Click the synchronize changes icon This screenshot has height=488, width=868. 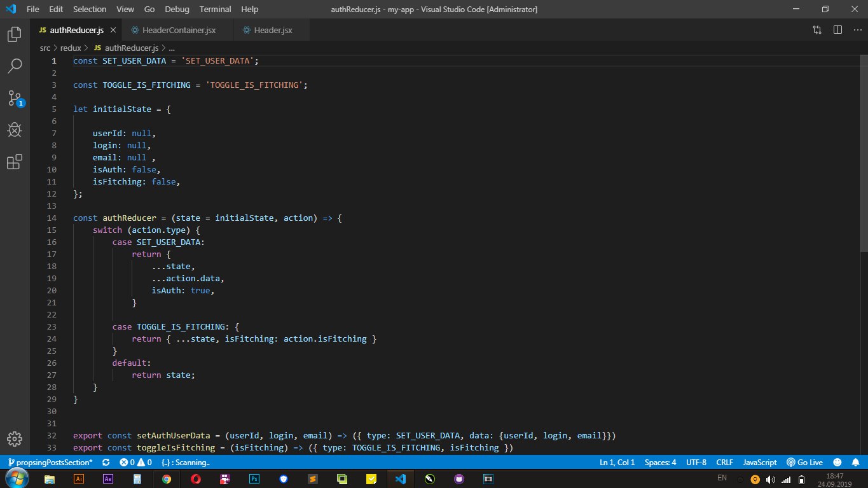[x=106, y=463]
